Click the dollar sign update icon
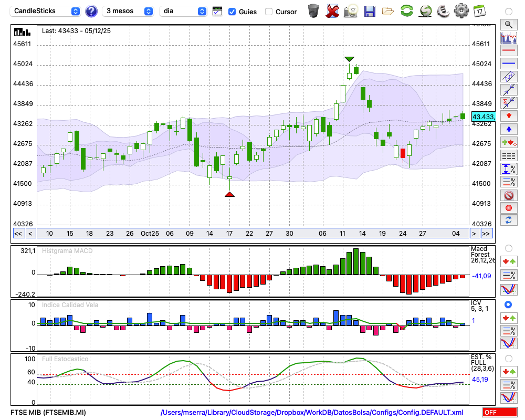The height and width of the screenshot is (420, 525). pos(425,11)
